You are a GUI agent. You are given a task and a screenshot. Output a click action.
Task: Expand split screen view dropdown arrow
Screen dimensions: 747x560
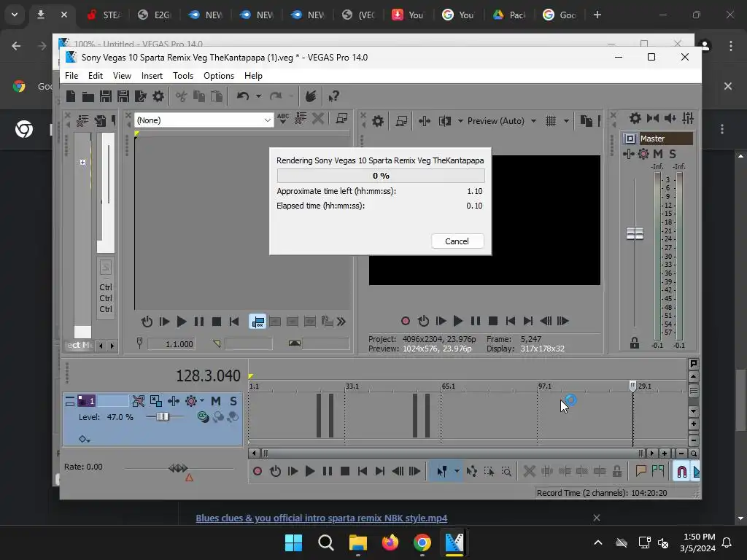coord(460,121)
